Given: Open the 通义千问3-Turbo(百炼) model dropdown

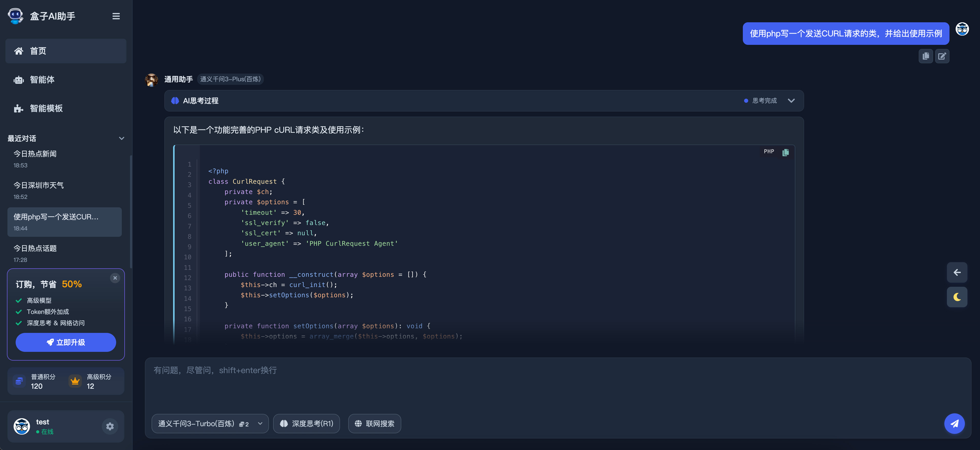Looking at the screenshot, I should [210, 424].
